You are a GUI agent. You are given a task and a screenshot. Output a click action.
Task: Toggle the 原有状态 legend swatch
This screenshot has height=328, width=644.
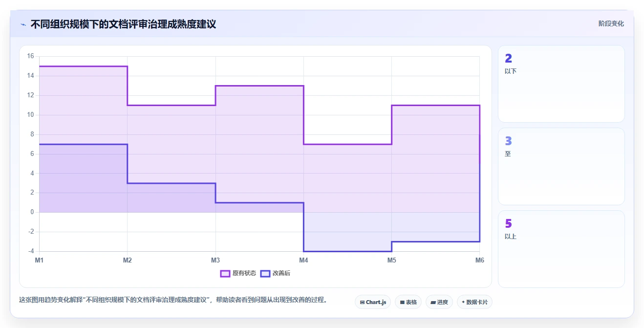(x=225, y=273)
